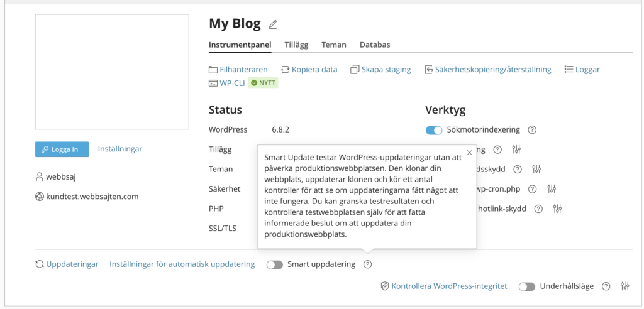644x309 pixels.
Task: Click the Logga in button
Action: coord(62,149)
